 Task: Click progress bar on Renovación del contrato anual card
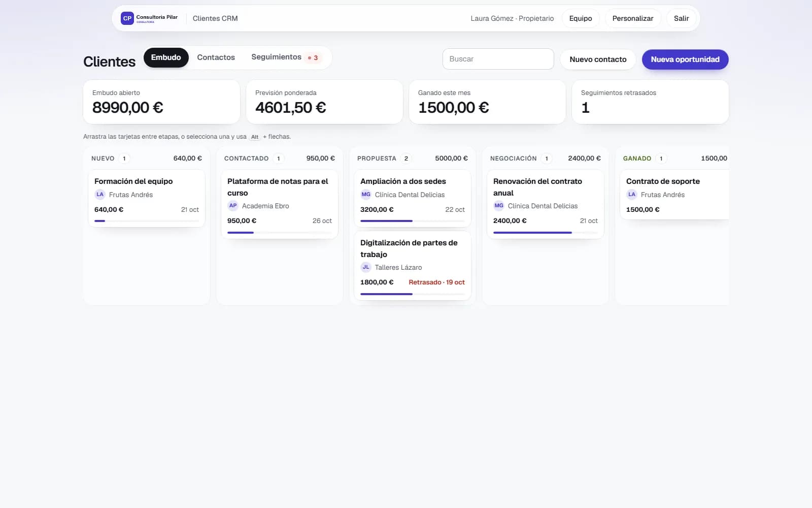pyautogui.click(x=546, y=233)
